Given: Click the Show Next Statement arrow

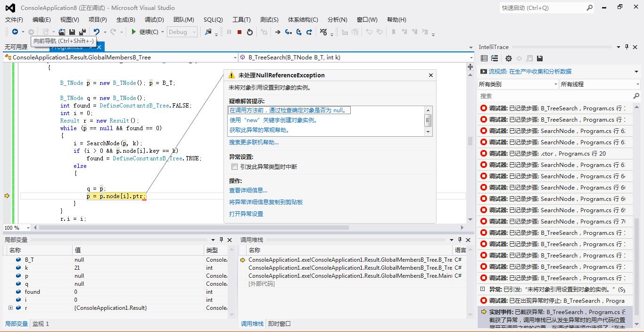Looking at the screenshot, I should pos(278,32).
